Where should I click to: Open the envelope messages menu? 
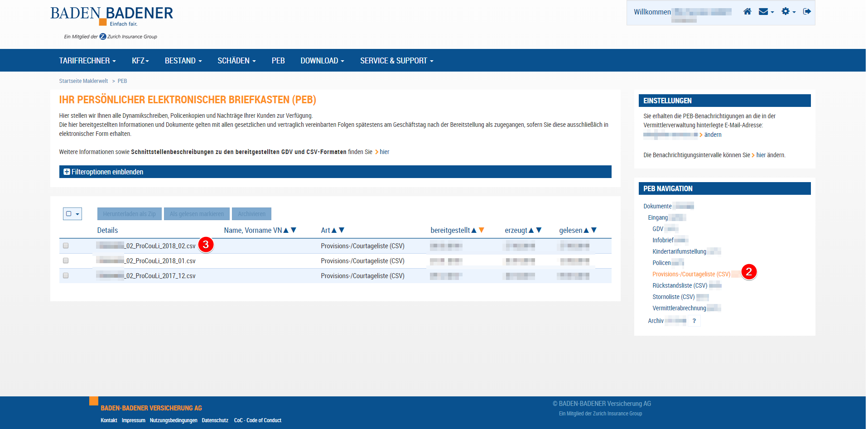tap(766, 11)
